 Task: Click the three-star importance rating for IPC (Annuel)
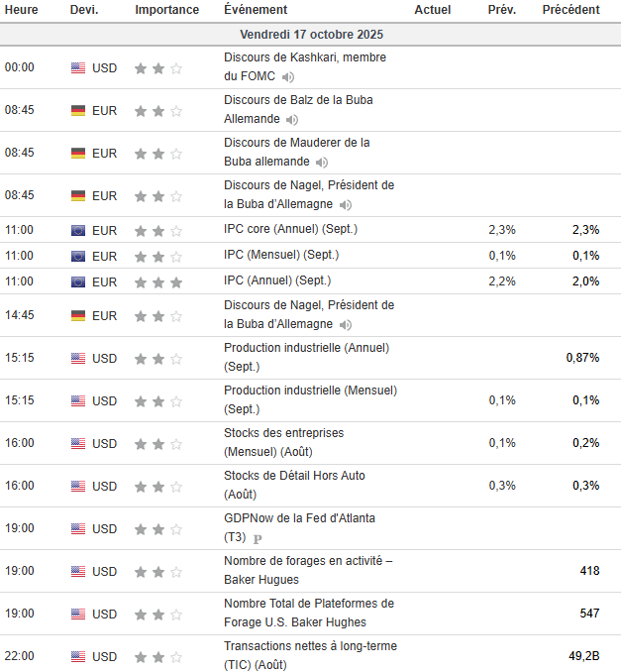coord(158,281)
